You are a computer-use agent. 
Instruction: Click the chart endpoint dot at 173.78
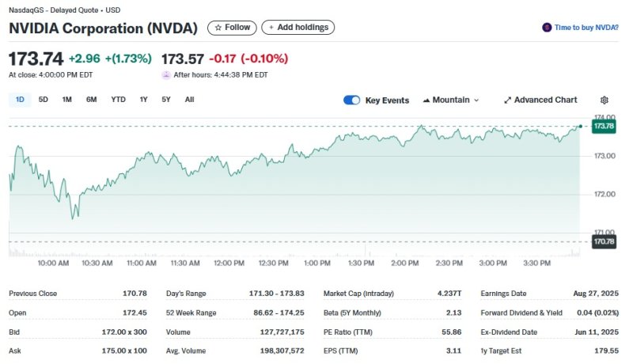click(581, 127)
